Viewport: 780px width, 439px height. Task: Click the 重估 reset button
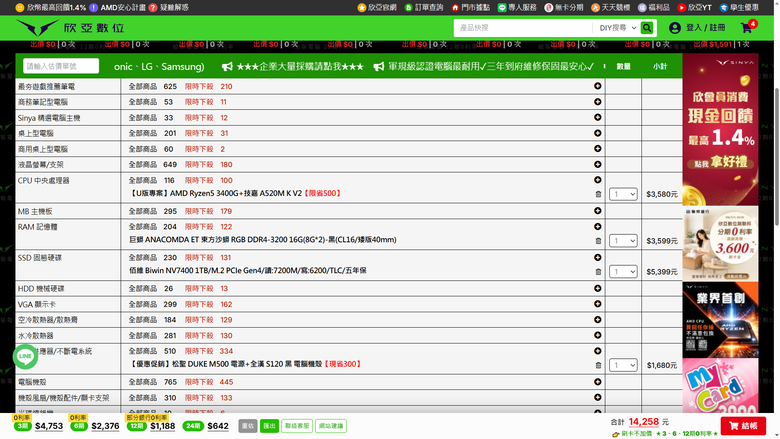tap(248, 426)
